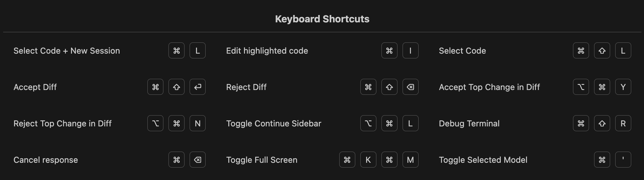Click the Return key icon for Accept Diff
644x180 pixels.
198,87
